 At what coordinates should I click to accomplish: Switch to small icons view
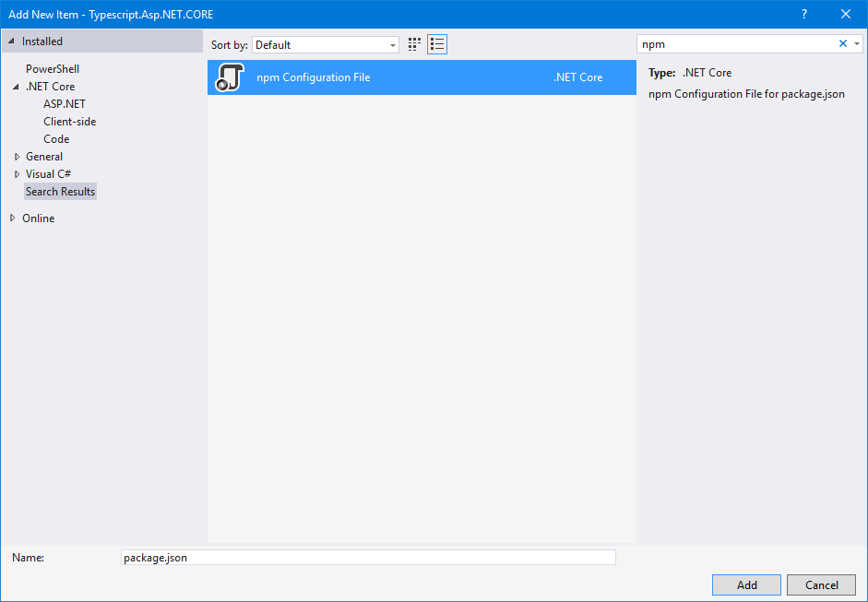[x=414, y=44]
